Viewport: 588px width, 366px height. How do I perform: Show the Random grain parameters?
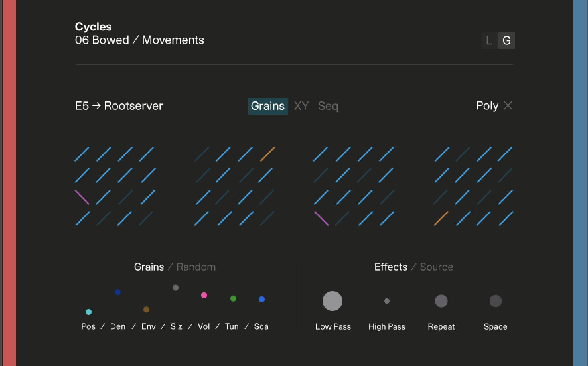[196, 267]
